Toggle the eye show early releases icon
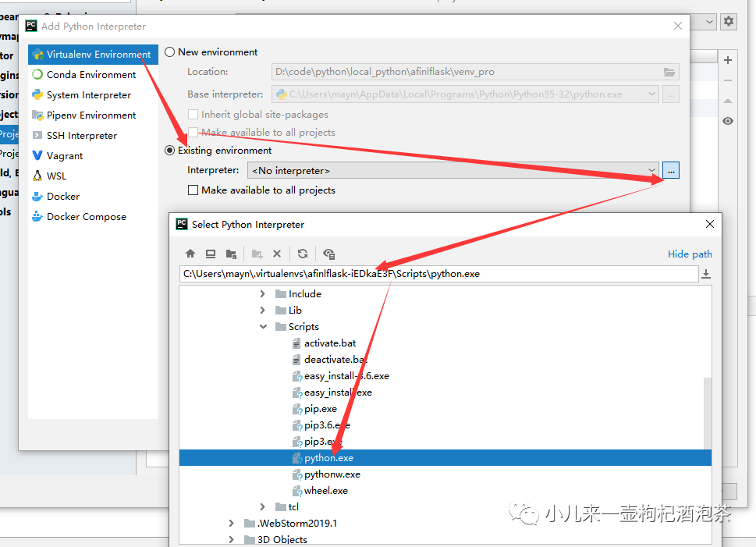The height and width of the screenshot is (547, 756). [x=728, y=121]
